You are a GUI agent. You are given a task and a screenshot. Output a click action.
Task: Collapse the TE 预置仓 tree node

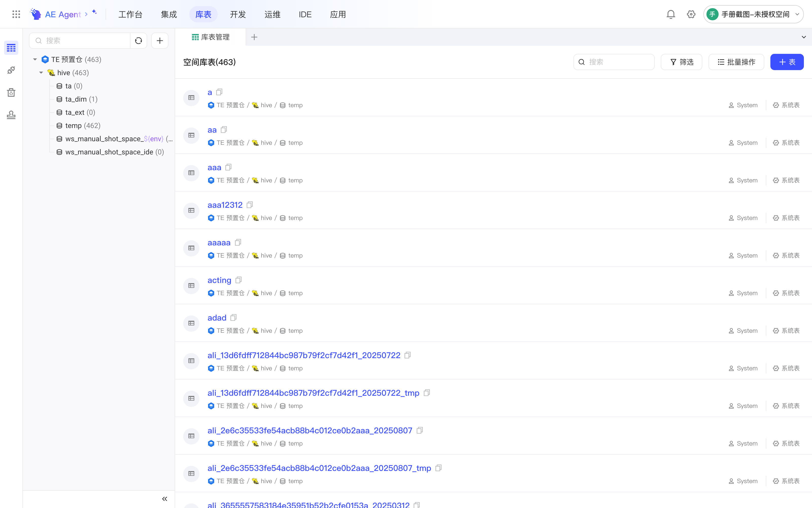(35, 59)
